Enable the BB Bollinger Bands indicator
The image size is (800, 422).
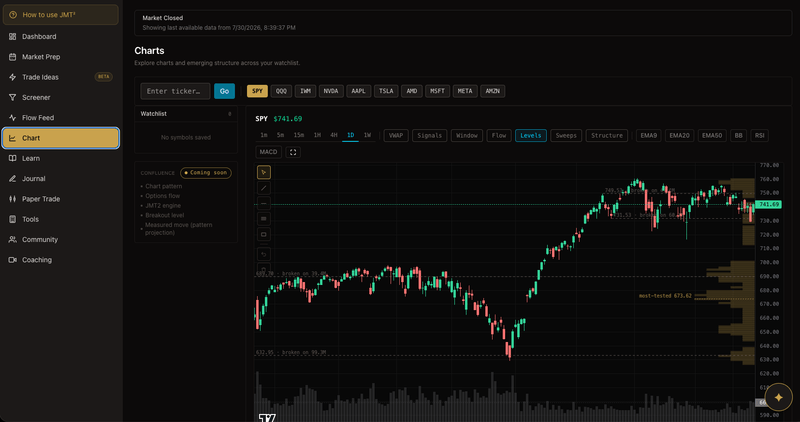(738, 136)
